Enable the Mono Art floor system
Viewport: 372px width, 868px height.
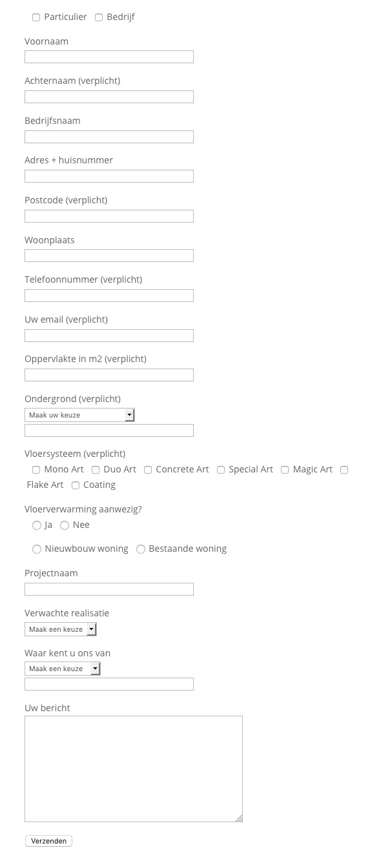[36, 470]
